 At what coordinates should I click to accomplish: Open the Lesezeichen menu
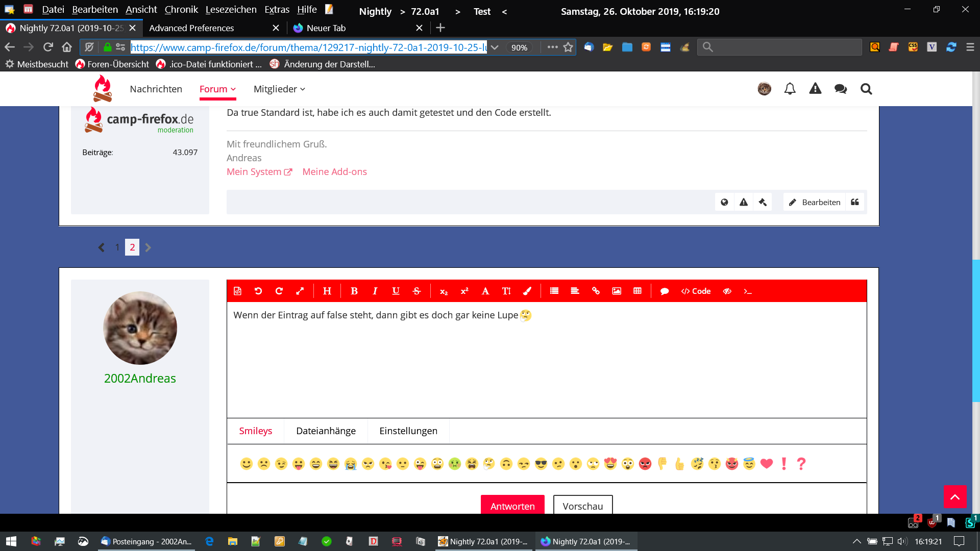[x=231, y=10]
